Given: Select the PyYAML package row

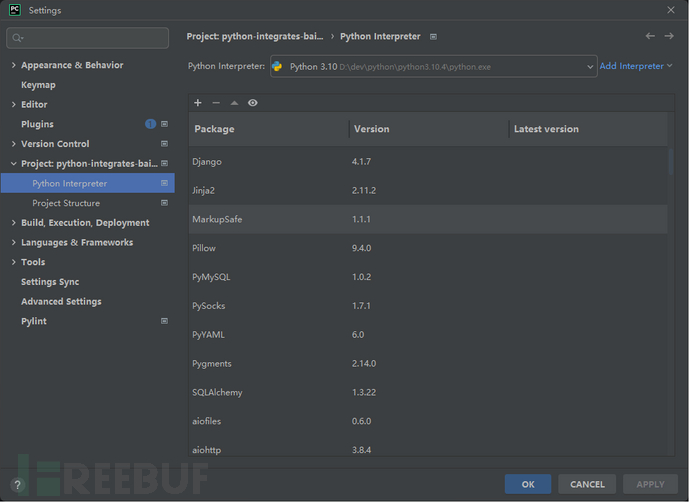Looking at the screenshot, I should coord(428,334).
